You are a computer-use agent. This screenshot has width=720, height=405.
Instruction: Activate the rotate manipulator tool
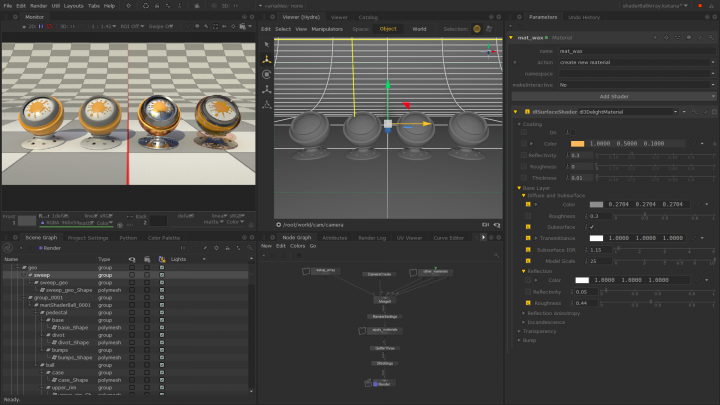[x=266, y=74]
